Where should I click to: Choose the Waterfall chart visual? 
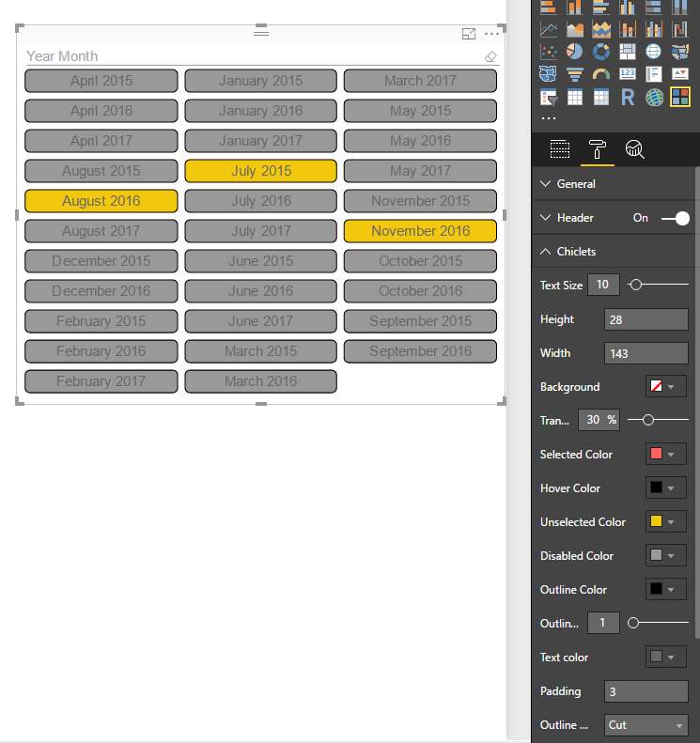point(680,30)
